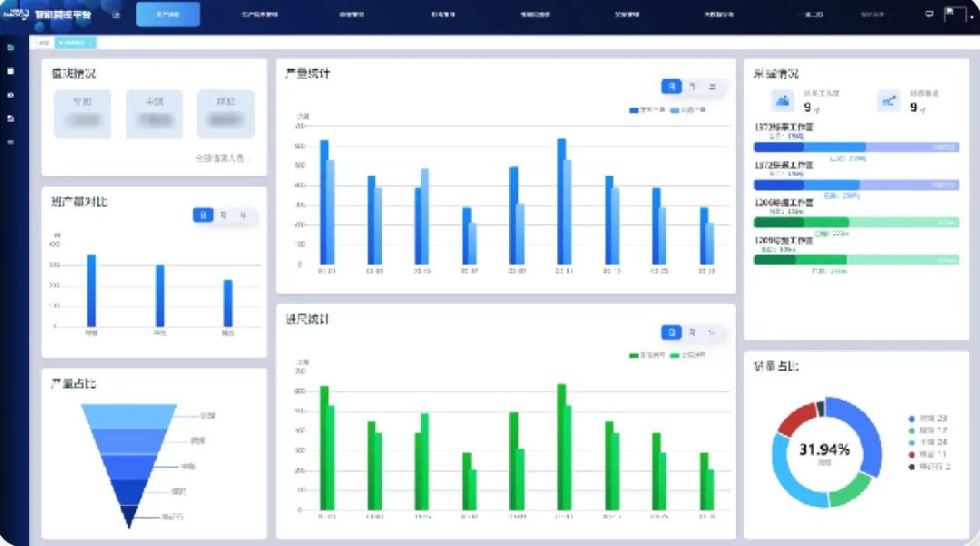Image resolution: width=980 pixels, height=546 pixels.
Task: Open the folder icon in the left sidebar
Action: click(11, 47)
